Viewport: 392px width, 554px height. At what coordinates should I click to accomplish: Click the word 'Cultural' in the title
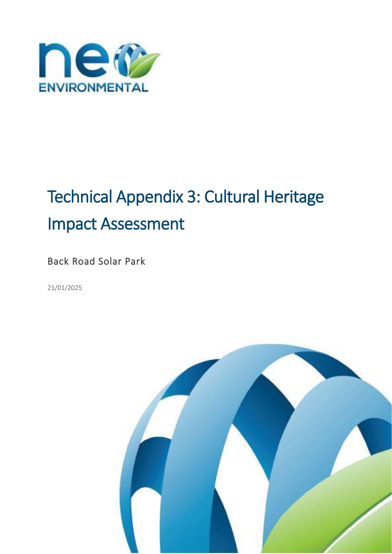[232, 197]
